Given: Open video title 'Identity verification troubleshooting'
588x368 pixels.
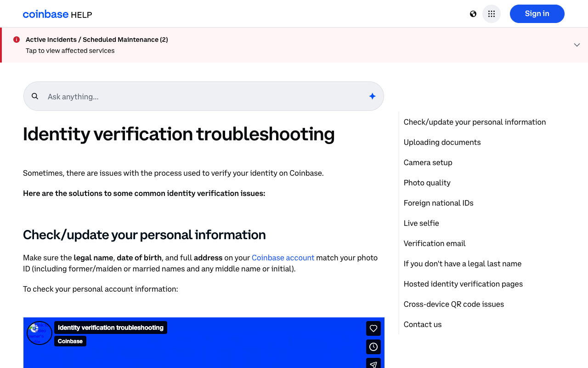Looking at the screenshot, I should pyautogui.click(x=111, y=328).
